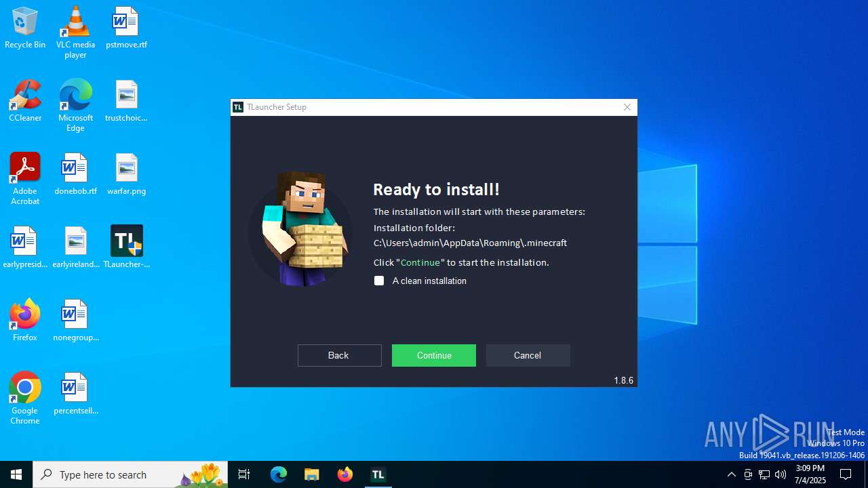
Task: Open File Explorer from taskbar
Action: pyautogui.click(x=312, y=474)
